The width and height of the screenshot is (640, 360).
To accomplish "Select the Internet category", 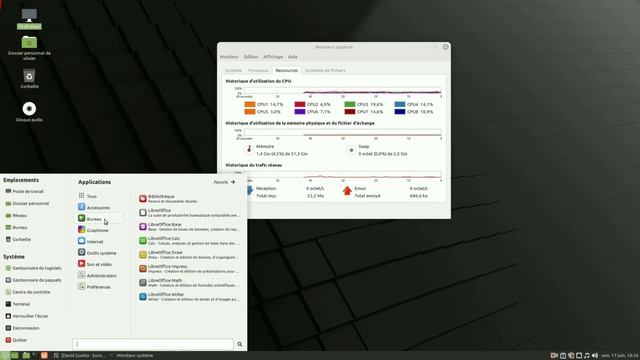I will (x=100, y=241).
